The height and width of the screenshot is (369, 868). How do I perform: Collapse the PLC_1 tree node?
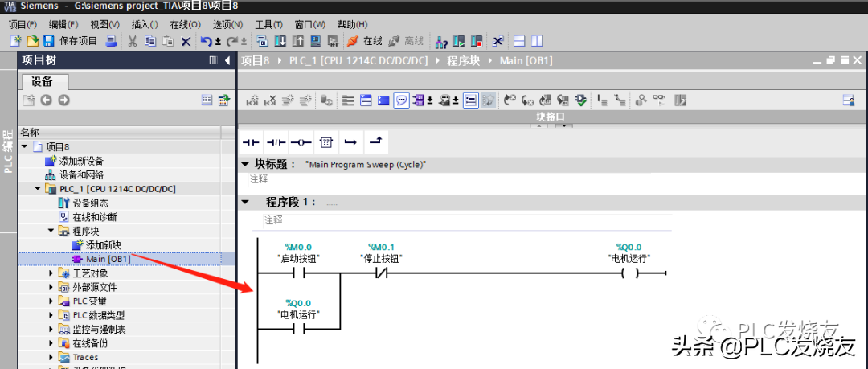click(38, 189)
